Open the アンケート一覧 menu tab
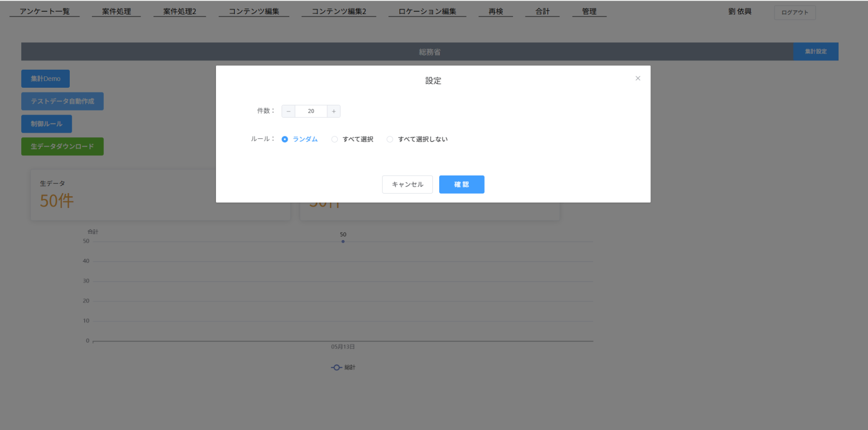 tap(44, 11)
